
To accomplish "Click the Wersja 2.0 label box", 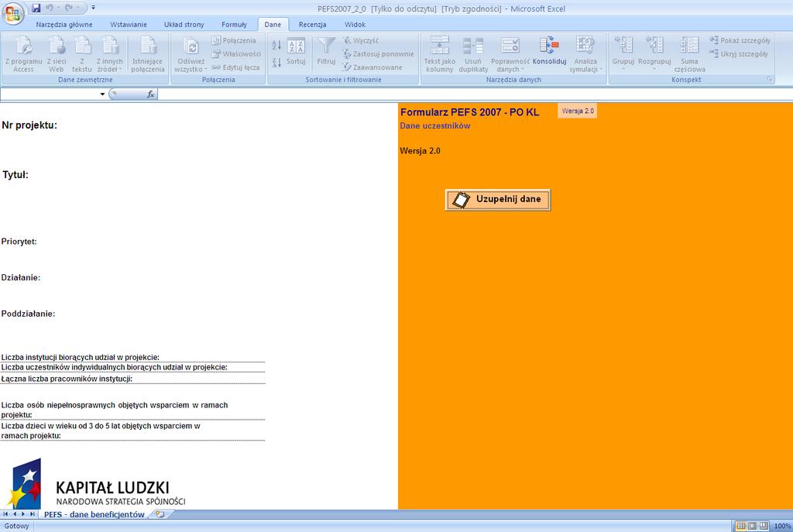I will [578, 111].
